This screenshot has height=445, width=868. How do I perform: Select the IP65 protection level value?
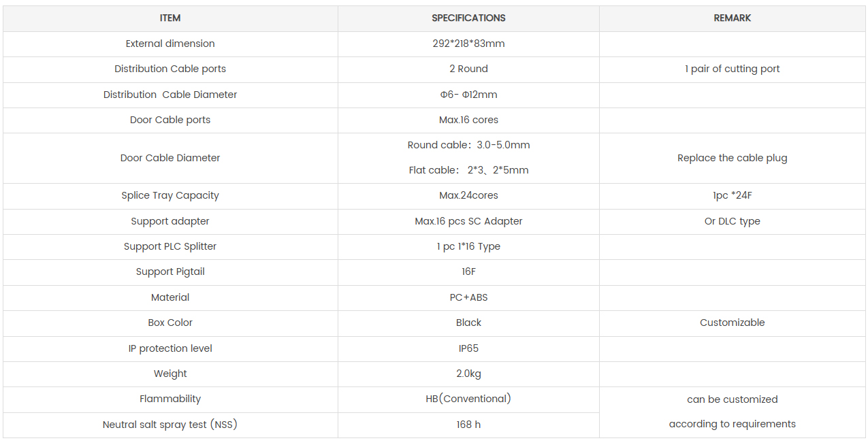coord(468,348)
